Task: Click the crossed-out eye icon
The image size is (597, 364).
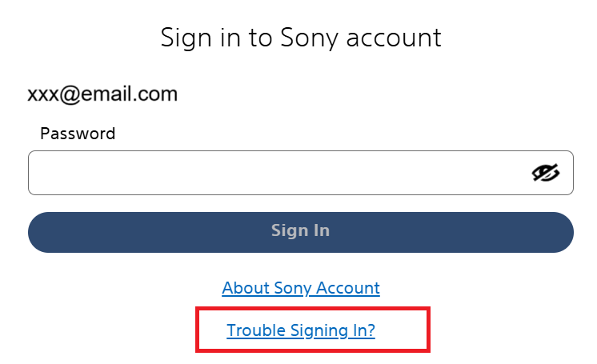Action: click(546, 173)
